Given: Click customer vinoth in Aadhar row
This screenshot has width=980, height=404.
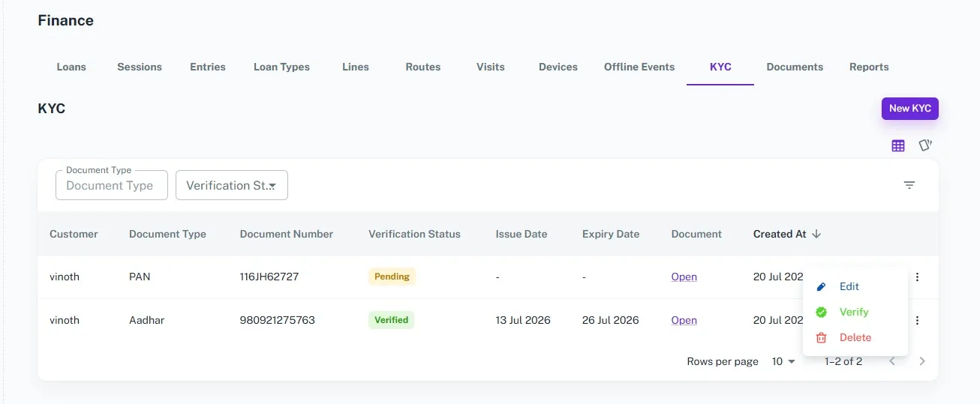Looking at the screenshot, I should click(65, 320).
